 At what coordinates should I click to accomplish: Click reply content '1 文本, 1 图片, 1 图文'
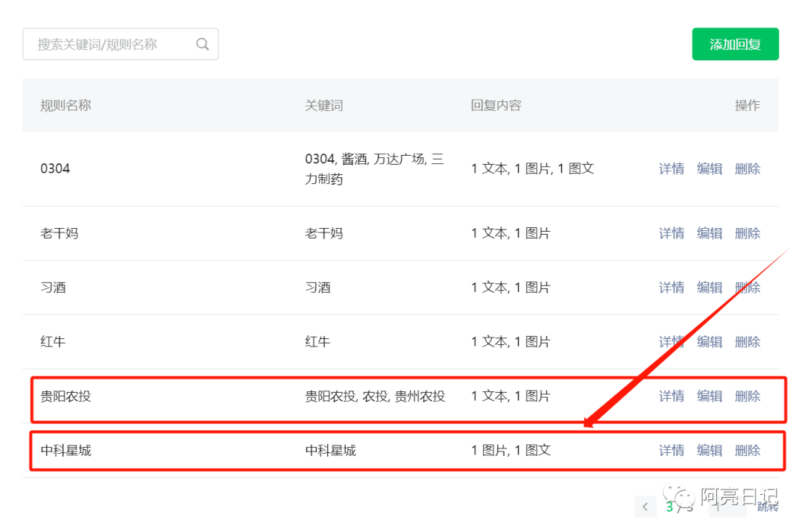click(532, 169)
